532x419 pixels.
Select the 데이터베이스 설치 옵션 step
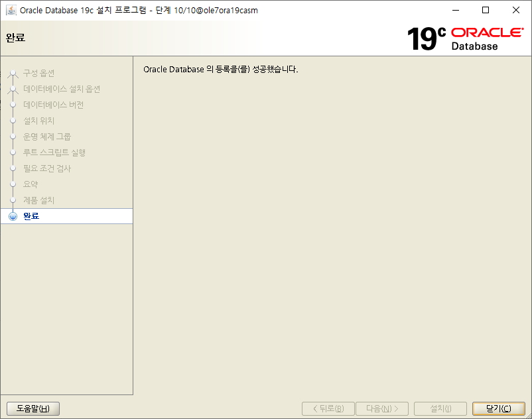(x=62, y=89)
